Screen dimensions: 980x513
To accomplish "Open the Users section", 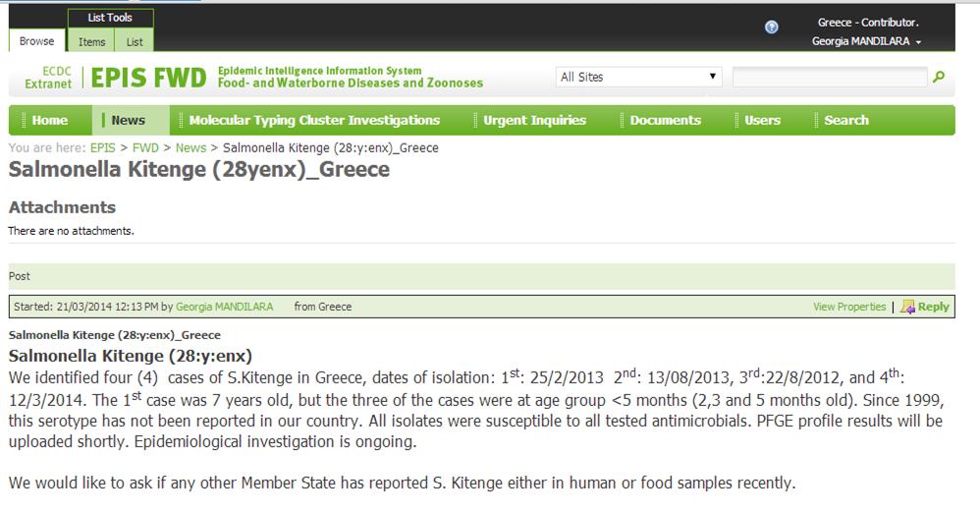I will (763, 120).
